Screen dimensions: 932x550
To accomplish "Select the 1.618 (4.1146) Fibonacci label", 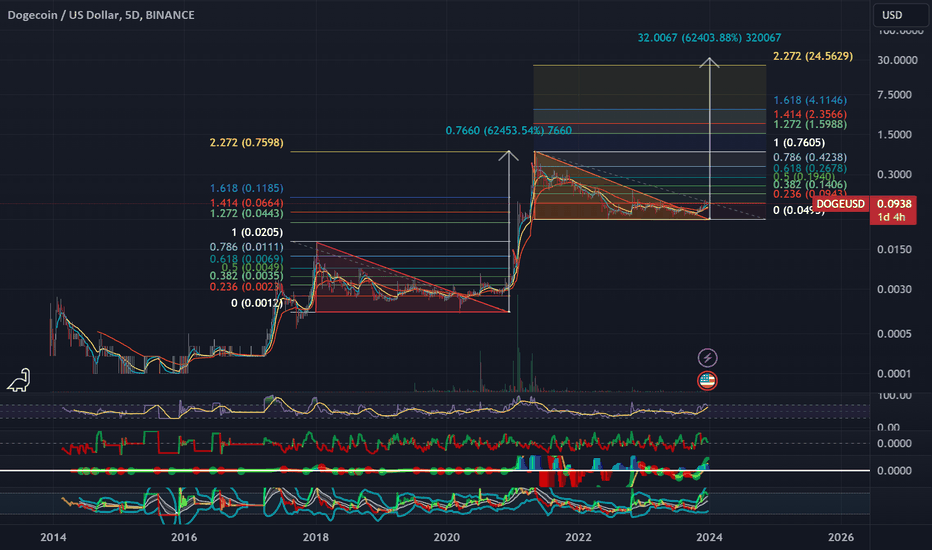I will 810,100.
